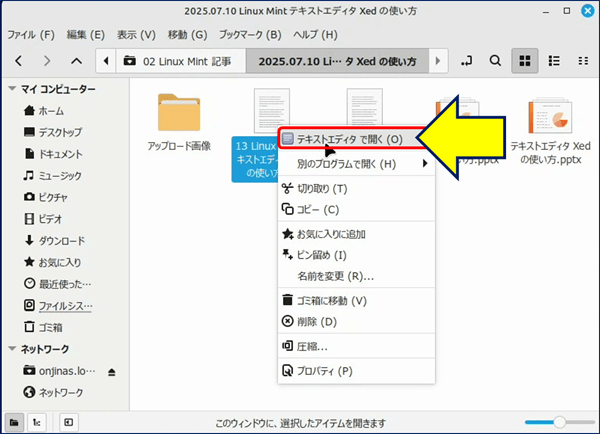Image resolution: width=600 pixels, height=434 pixels.
Task: Choose コピー (C) from context menu
Action: tap(357, 210)
